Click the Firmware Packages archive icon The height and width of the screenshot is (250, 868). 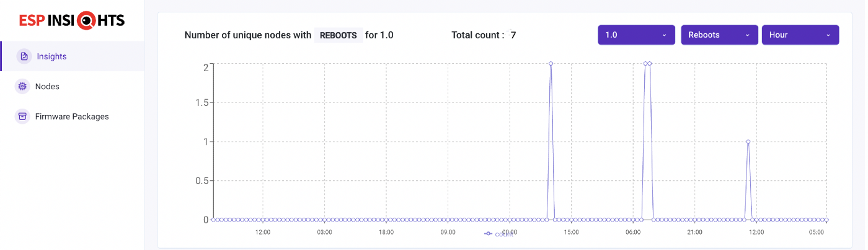(23, 116)
